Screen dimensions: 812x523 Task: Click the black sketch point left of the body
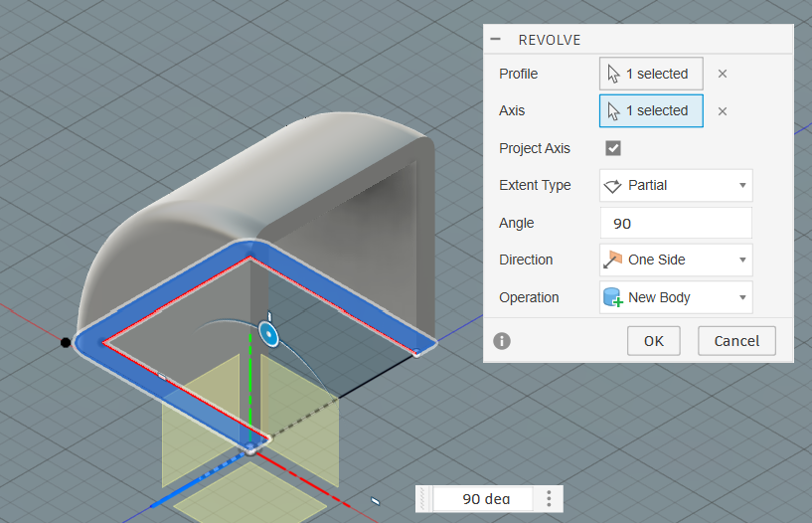pyautogui.click(x=66, y=343)
